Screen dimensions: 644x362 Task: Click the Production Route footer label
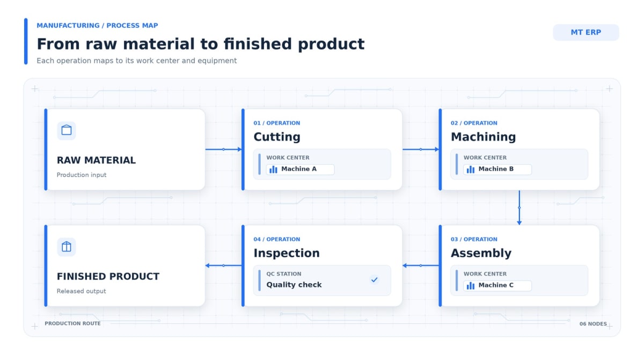72,323
